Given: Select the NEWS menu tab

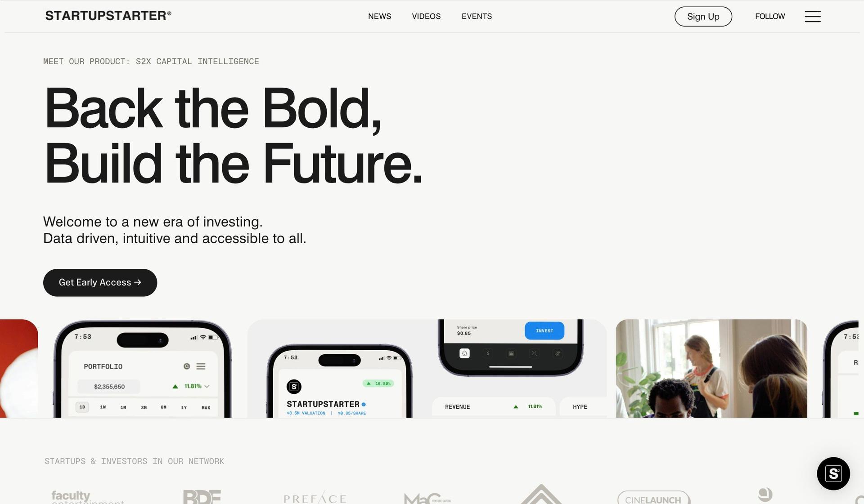Looking at the screenshot, I should click(379, 16).
